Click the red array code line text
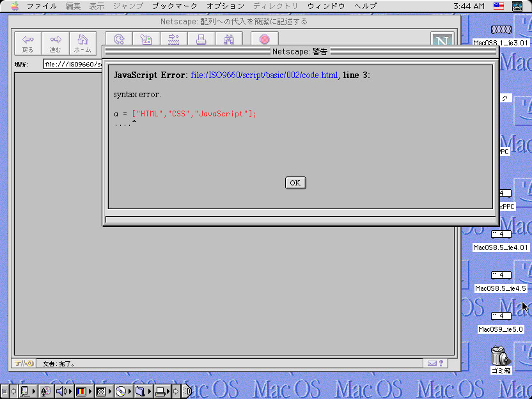 [194, 114]
